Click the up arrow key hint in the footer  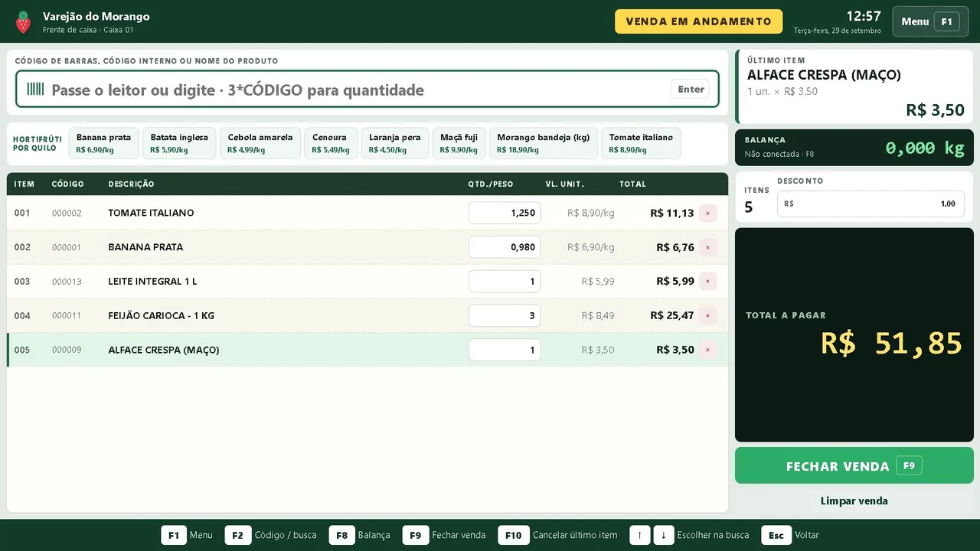639,535
